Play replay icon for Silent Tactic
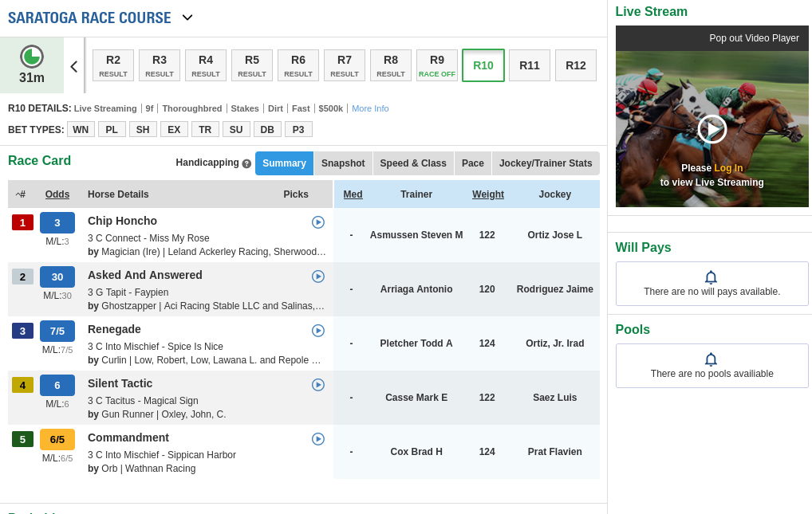Screen dimensions: 812x514 click(318, 385)
